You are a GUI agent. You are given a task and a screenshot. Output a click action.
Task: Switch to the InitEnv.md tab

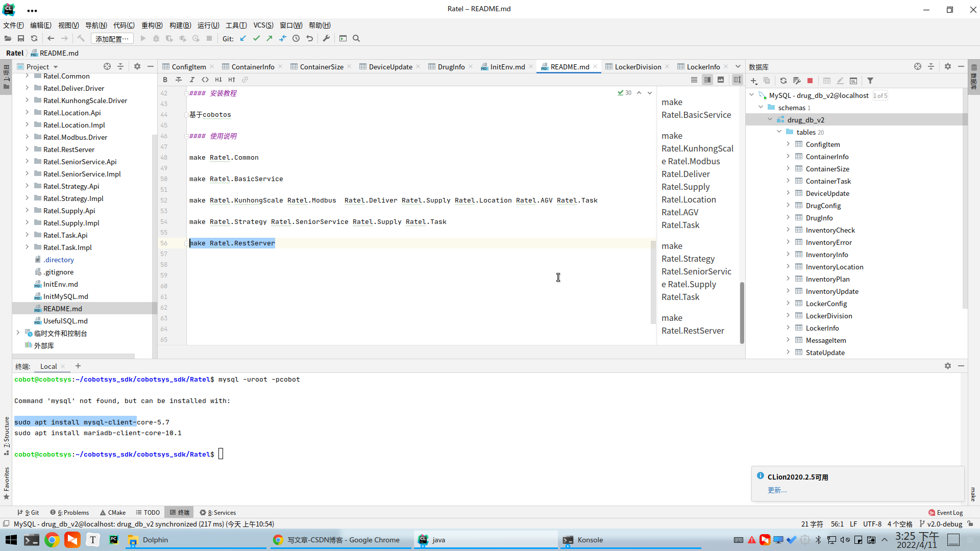pos(507,67)
